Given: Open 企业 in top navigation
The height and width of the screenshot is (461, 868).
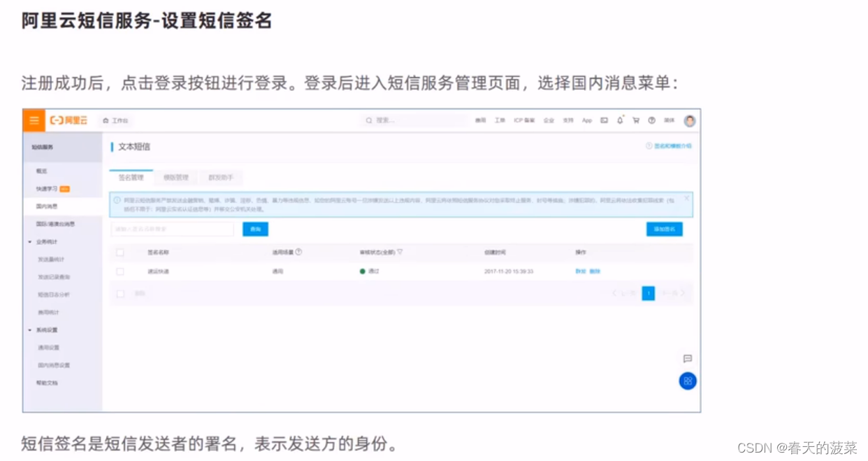Looking at the screenshot, I should pos(549,120).
